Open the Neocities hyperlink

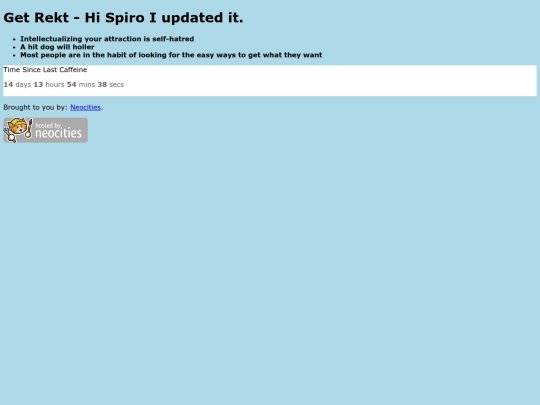(85, 107)
